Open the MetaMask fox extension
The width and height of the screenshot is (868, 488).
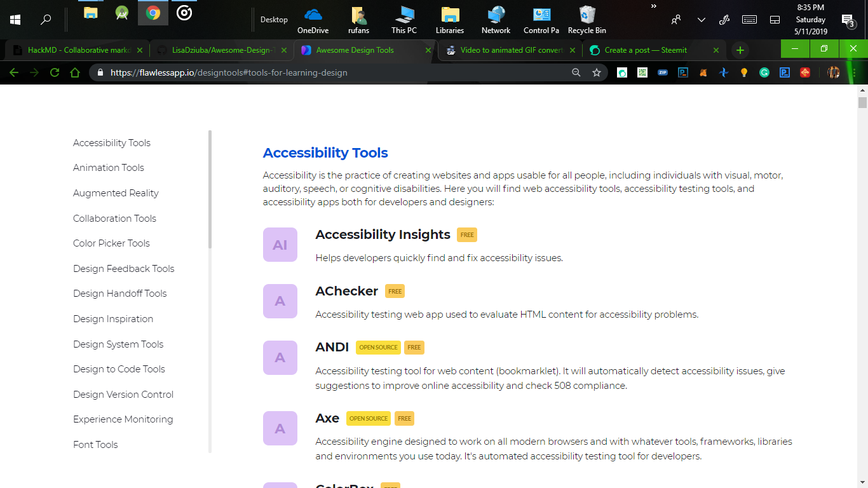[x=703, y=72]
